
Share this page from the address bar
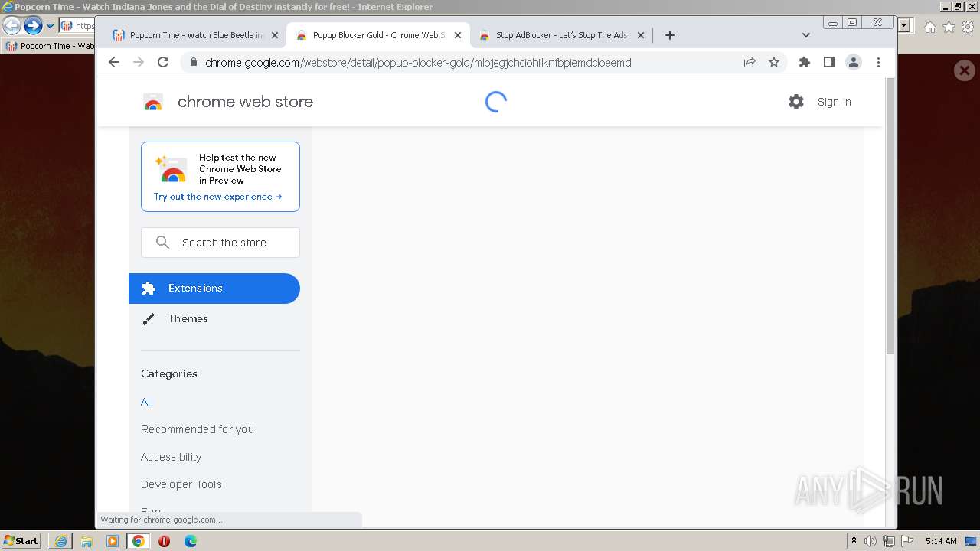pos(750,63)
